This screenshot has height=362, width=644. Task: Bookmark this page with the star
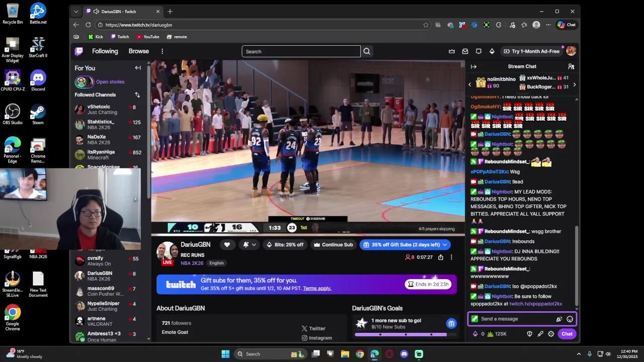(x=426, y=25)
